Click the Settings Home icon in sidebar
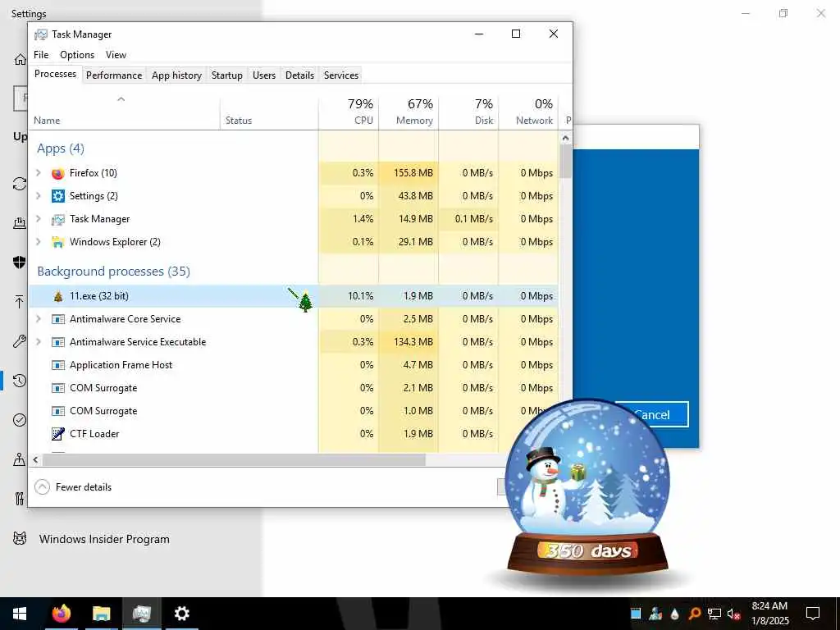Screen dimensions: 840x630 point(20,59)
